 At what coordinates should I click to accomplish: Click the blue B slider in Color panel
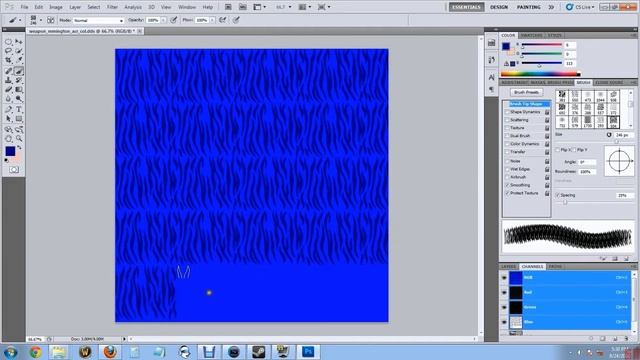coord(542,63)
